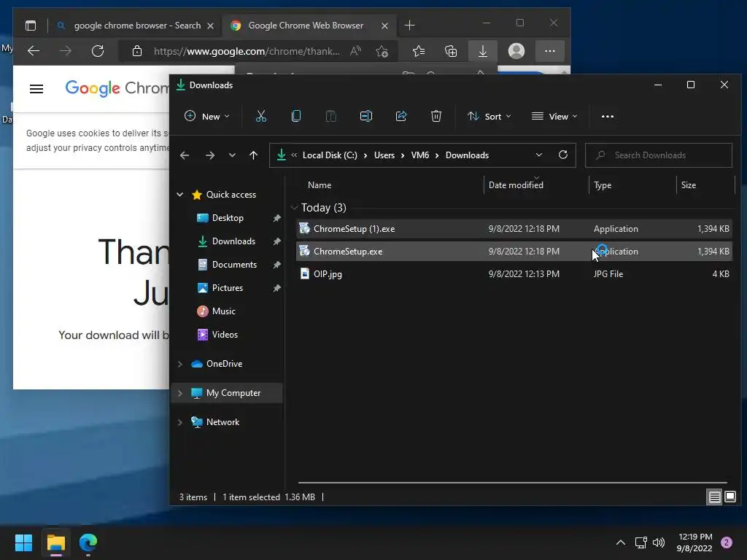Open Edge Favorites star list icon

click(418, 51)
